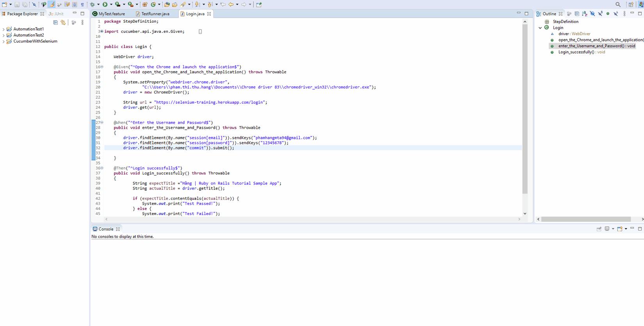Select StepDefinition package in Outline
The image size is (644, 326).
[x=566, y=22]
